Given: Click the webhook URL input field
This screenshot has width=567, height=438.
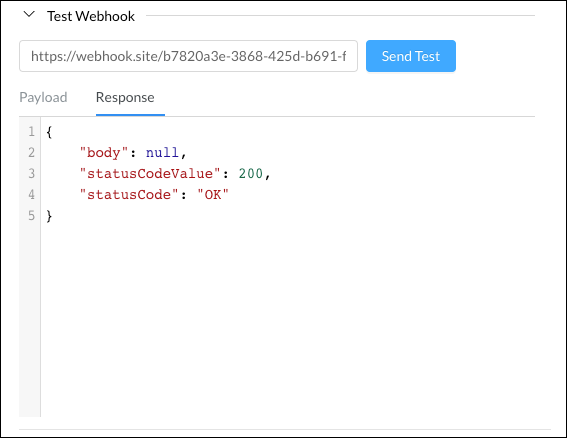Looking at the screenshot, I should tap(188, 56).
